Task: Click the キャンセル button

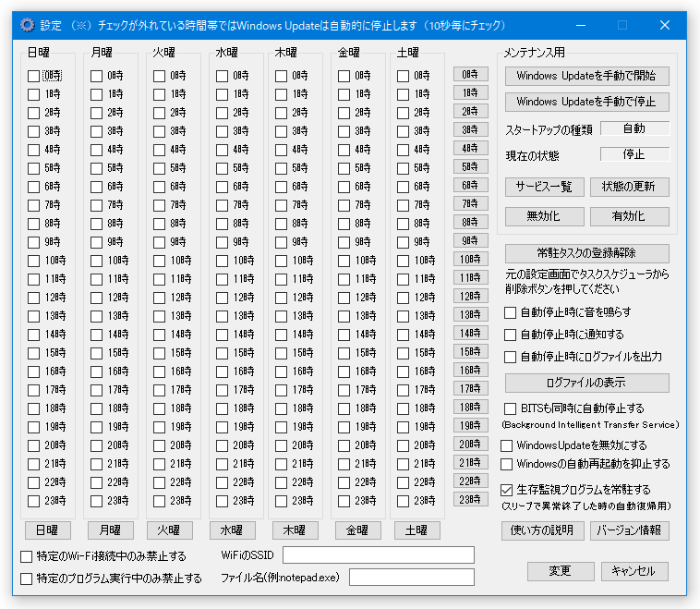Action: (x=634, y=571)
